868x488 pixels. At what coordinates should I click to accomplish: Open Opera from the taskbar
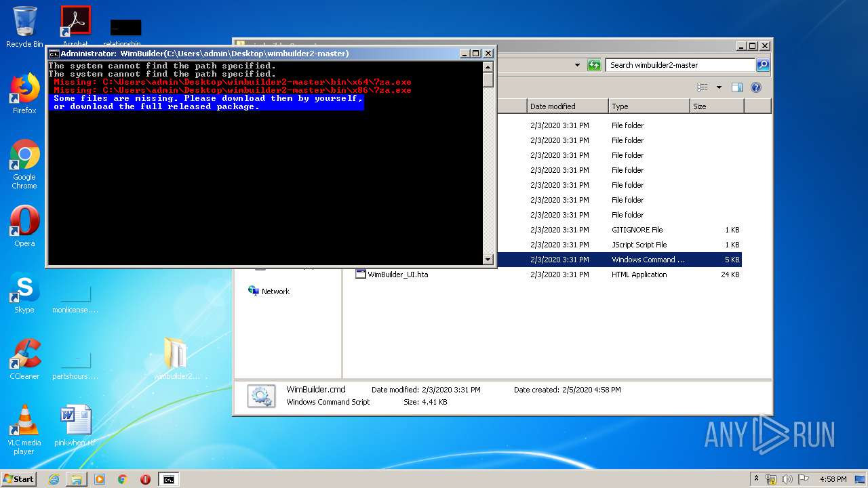(x=145, y=479)
